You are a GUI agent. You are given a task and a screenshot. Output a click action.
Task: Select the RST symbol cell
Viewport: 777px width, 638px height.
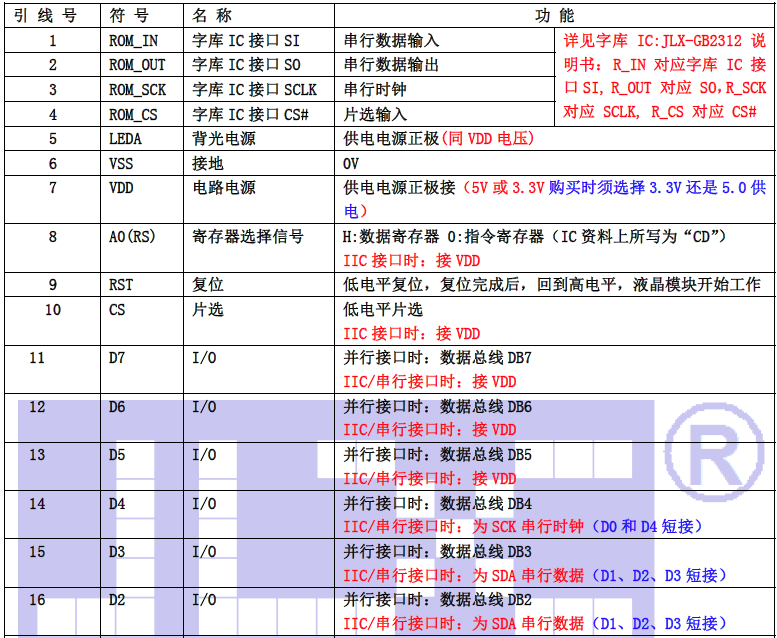tap(121, 285)
